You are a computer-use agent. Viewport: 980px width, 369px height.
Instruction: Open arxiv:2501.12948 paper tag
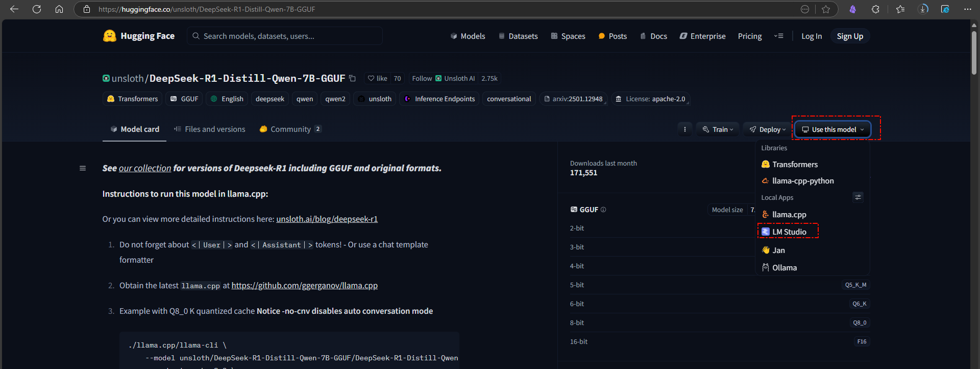click(x=573, y=99)
